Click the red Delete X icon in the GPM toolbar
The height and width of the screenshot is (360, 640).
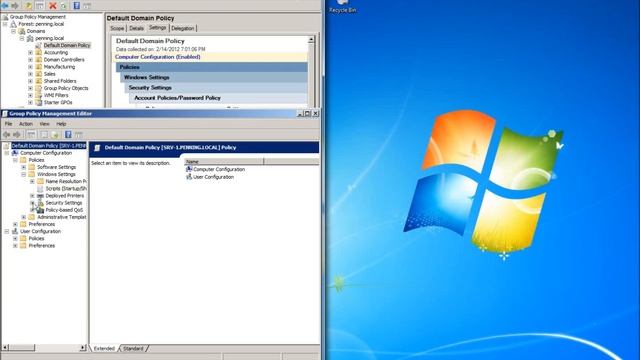[53, 5]
